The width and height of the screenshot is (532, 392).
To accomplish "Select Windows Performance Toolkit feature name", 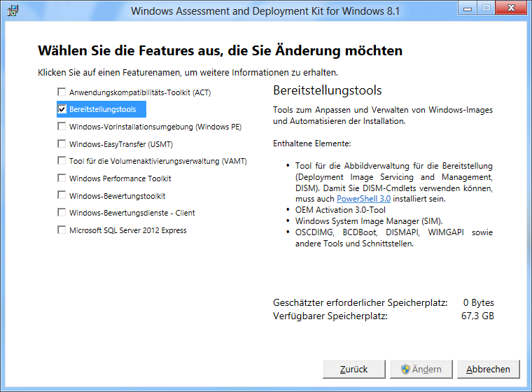I will click(x=120, y=178).
